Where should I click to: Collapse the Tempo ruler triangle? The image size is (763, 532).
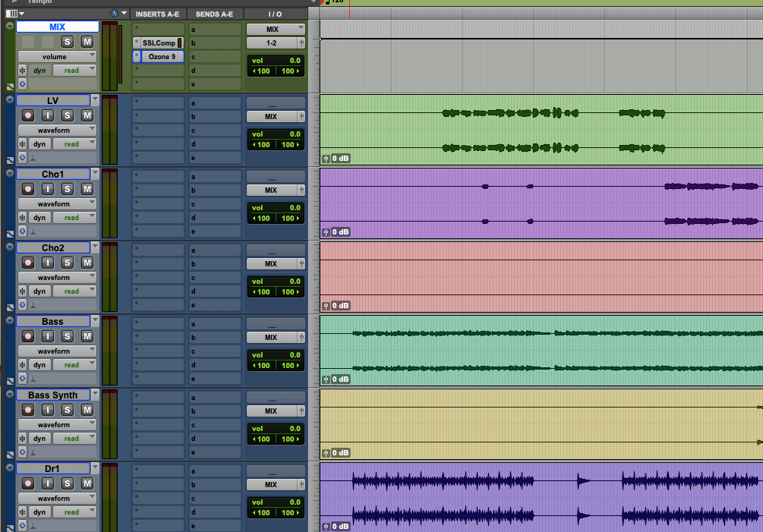pos(15,2)
